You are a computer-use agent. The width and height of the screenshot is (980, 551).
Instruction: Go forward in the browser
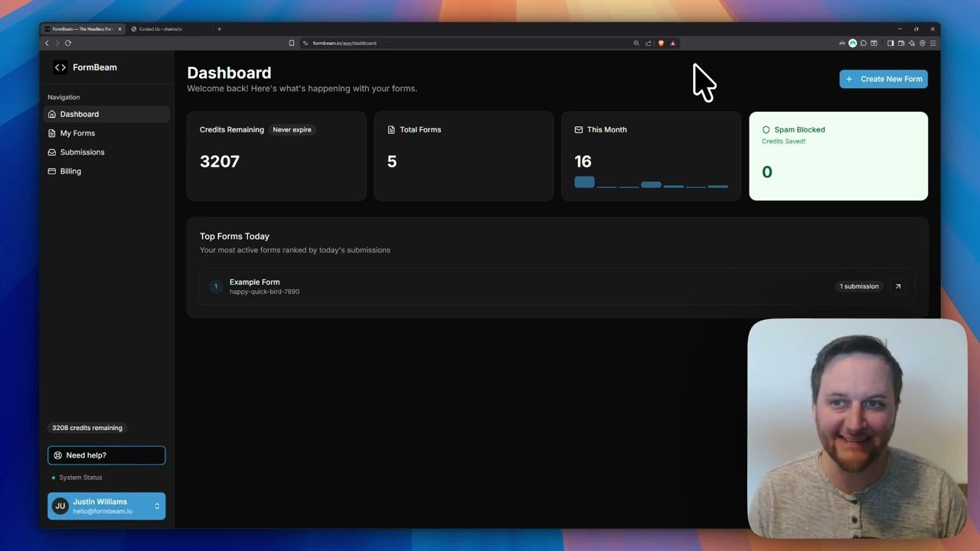click(57, 43)
